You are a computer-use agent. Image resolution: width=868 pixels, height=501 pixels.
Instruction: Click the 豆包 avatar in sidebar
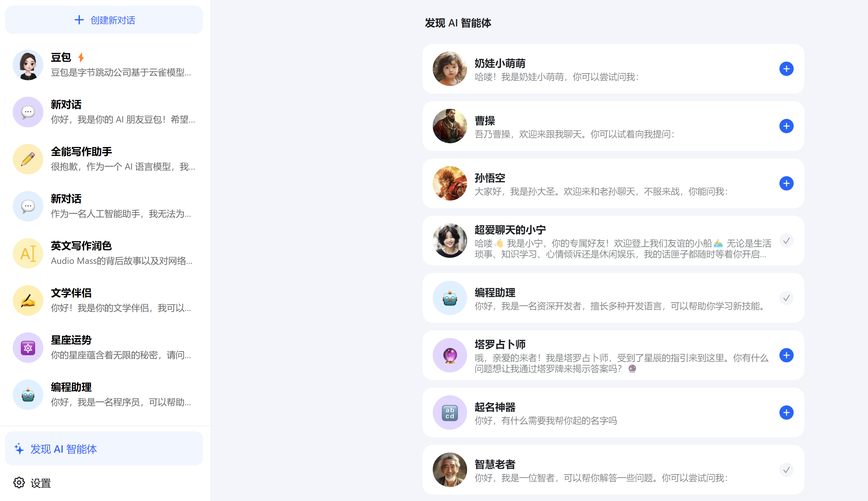point(28,65)
